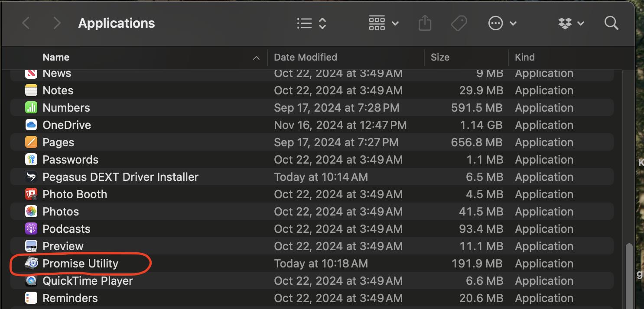Click the Search magnifier icon
The height and width of the screenshot is (309, 644).
pyautogui.click(x=611, y=23)
